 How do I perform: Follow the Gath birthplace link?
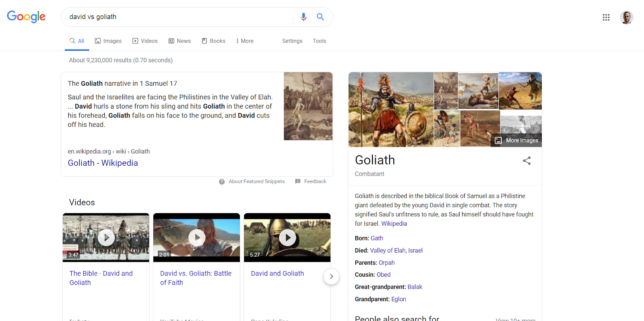(x=377, y=238)
